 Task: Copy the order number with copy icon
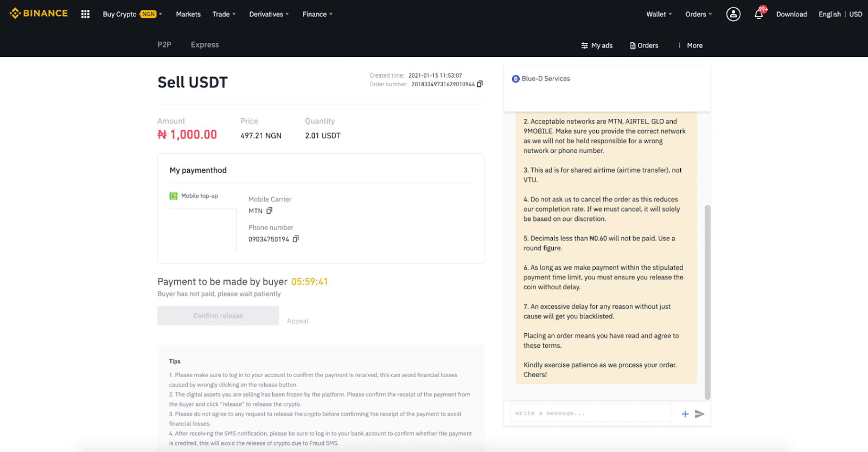480,84
